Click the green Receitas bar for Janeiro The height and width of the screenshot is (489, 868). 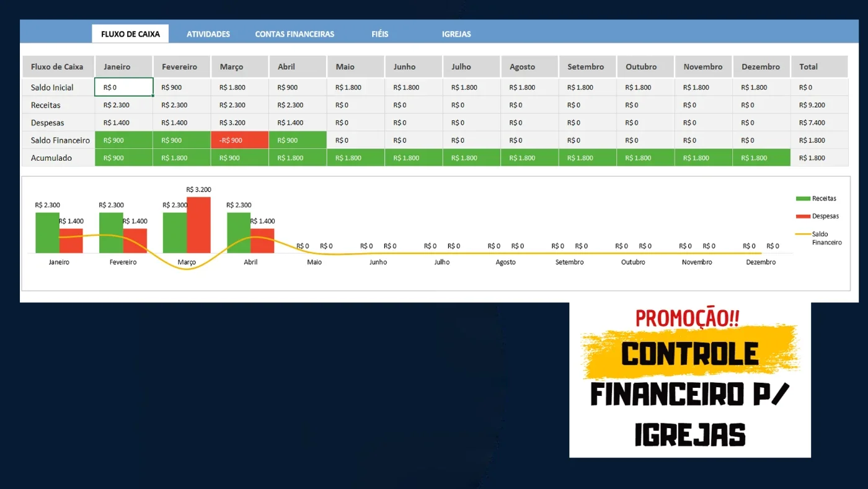(47, 233)
